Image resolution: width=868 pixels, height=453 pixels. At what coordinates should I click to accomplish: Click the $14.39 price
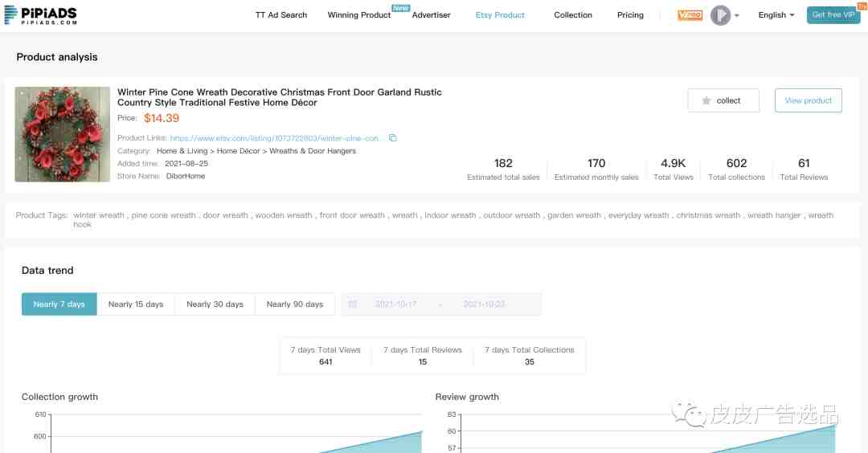pyautogui.click(x=162, y=118)
